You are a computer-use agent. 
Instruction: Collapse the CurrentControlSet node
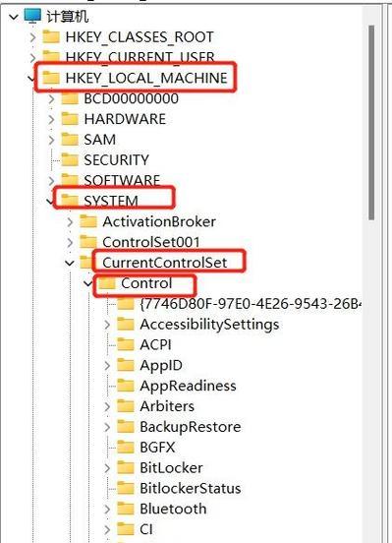70,264
